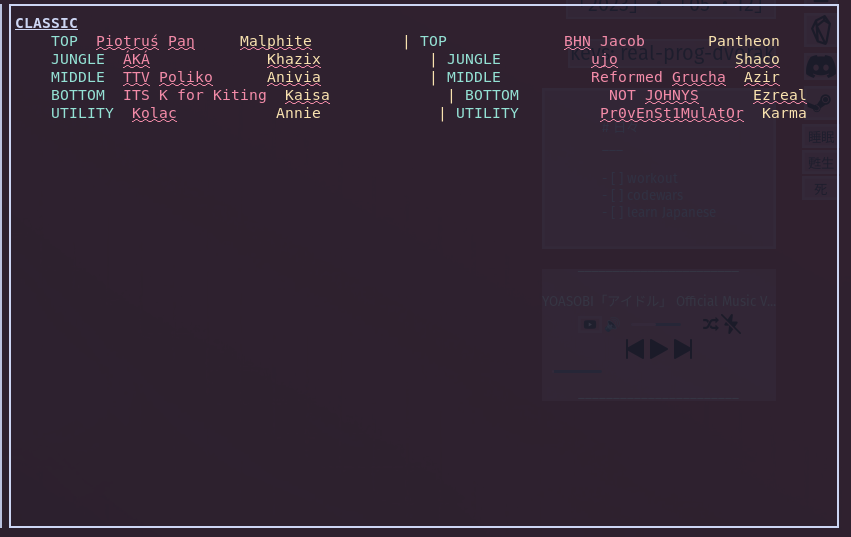Viewport: 851px width, 537px height.
Task: Click the 甦生 button in background sidebar
Action: [820, 163]
